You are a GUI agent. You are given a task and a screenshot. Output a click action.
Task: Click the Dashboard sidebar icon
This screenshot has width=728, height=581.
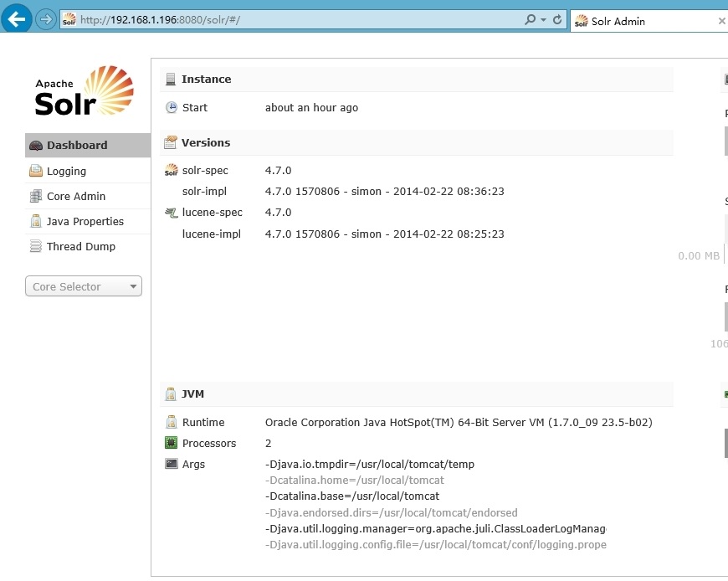tap(34, 144)
